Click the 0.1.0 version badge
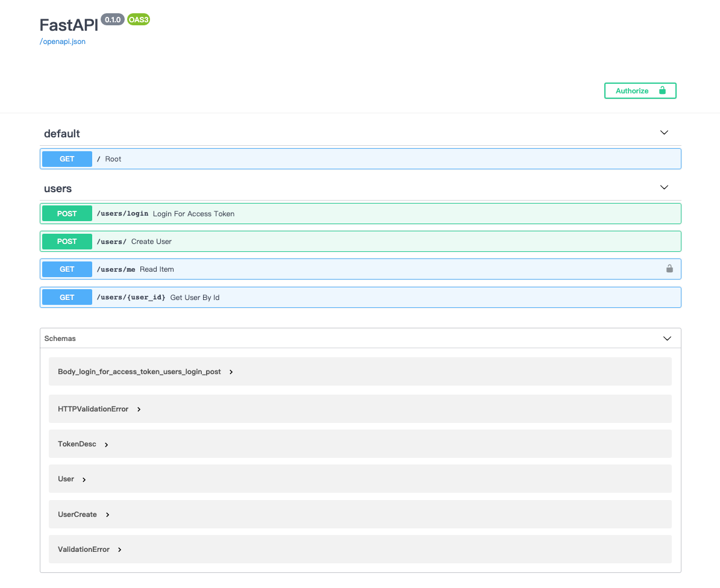The width and height of the screenshot is (720, 588). click(x=113, y=20)
